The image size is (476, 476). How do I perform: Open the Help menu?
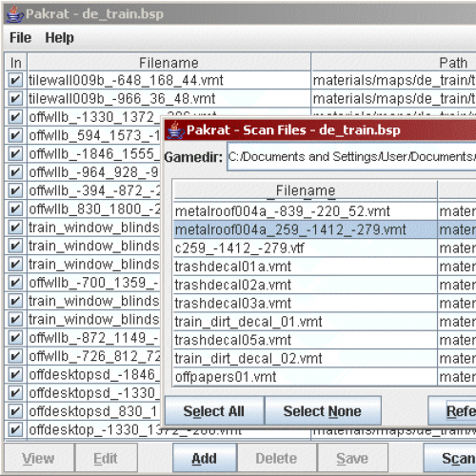tap(59, 38)
